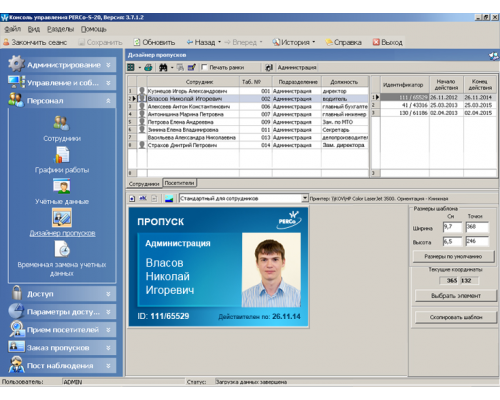
Task: Click the Скопировать шаблон button
Action: click(x=456, y=317)
